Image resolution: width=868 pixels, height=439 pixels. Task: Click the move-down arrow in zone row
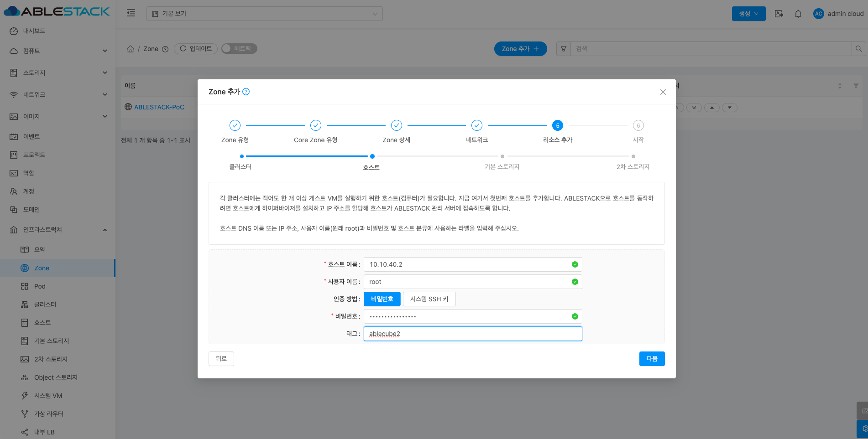[730, 108]
